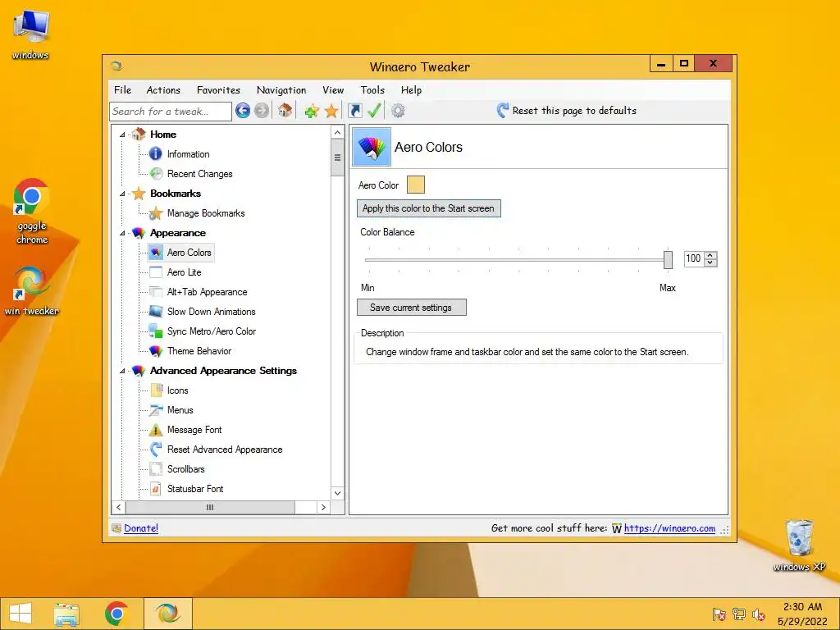This screenshot has height=630, width=840.
Task: Click the taskbar clock showing 2:30 AM
Action: point(802,614)
